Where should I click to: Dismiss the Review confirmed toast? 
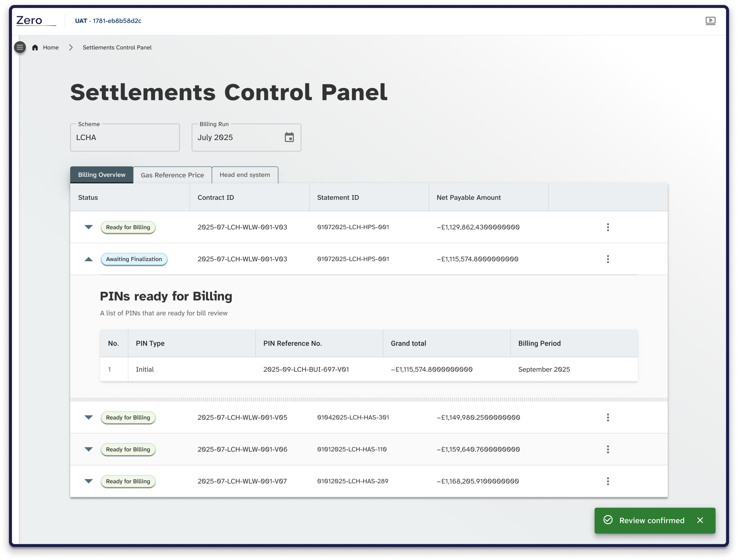coord(700,520)
